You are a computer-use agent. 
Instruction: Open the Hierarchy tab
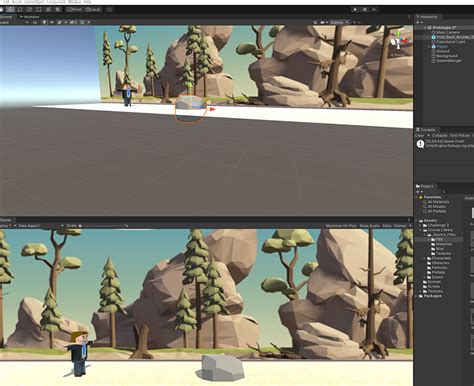click(427, 17)
